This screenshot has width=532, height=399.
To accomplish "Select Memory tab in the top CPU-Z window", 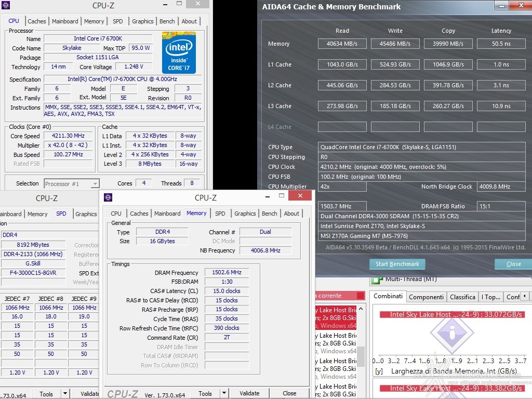I will (x=94, y=21).
